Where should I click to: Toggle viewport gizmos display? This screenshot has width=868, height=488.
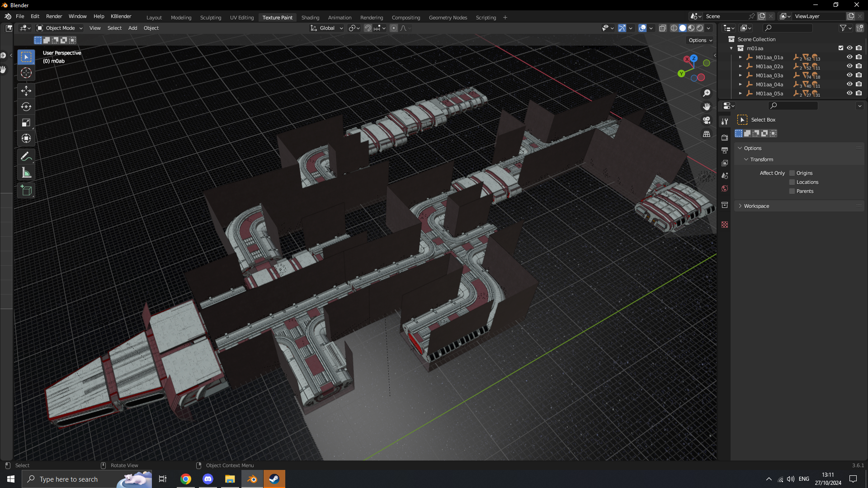click(x=622, y=28)
